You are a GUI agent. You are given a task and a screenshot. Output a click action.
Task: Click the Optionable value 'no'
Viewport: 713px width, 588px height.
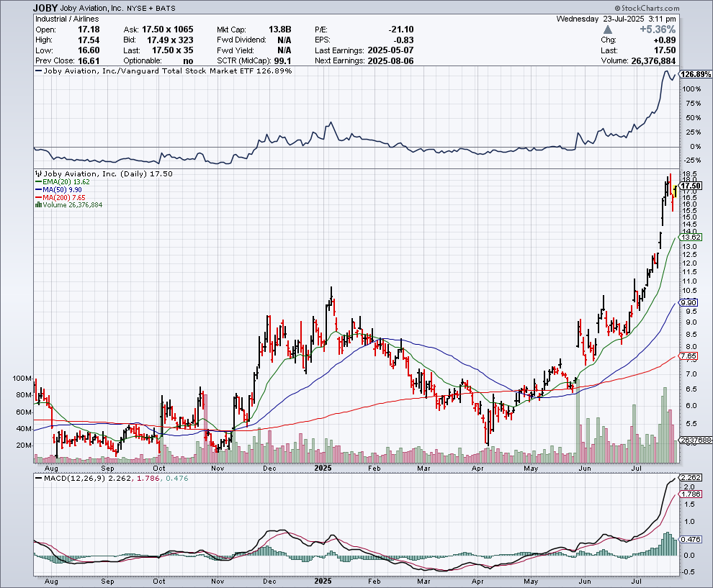click(188, 61)
